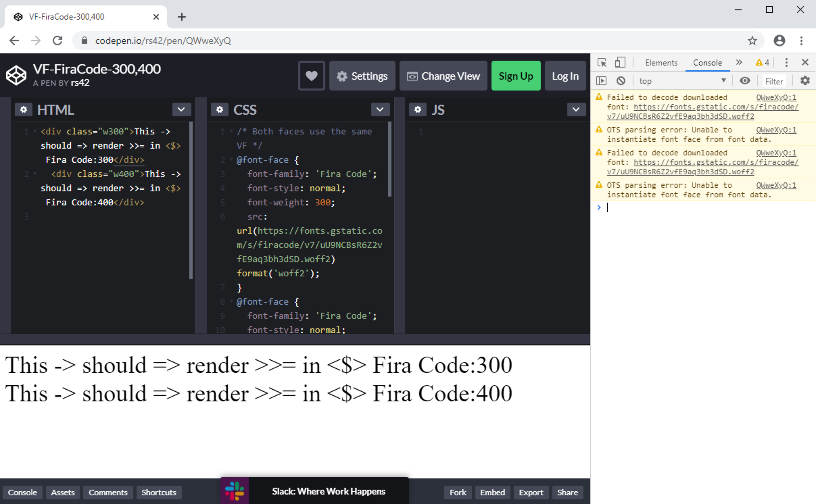Open the JS editor settings gear
The width and height of the screenshot is (816, 504).
point(418,109)
